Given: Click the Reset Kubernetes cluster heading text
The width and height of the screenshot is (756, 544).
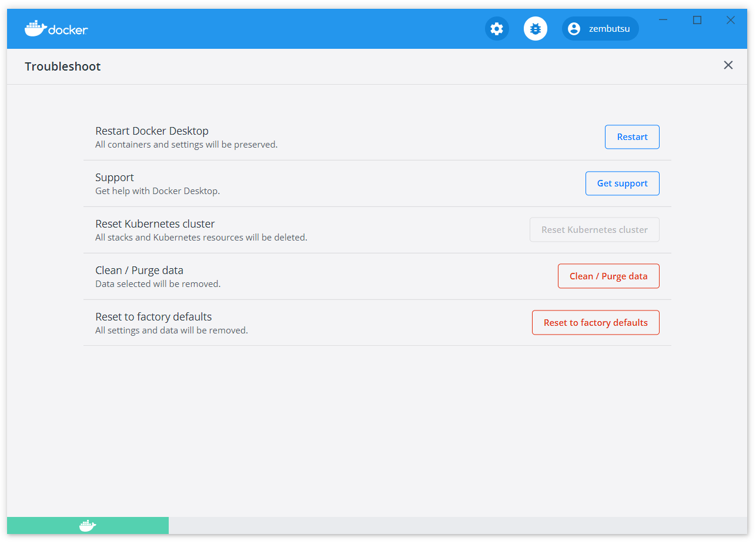Looking at the screenshot, I should click(155, 224).
